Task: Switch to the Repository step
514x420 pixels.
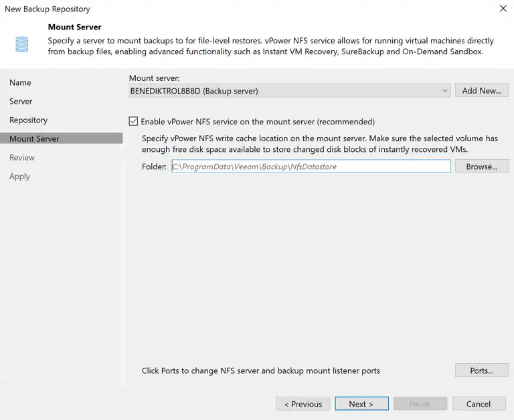Action: (29, 120)
